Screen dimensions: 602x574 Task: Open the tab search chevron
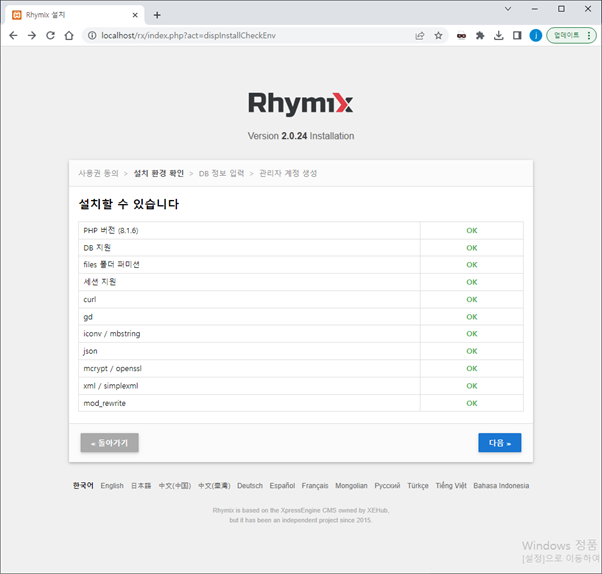pyautogui.click(x=508, y=9)
